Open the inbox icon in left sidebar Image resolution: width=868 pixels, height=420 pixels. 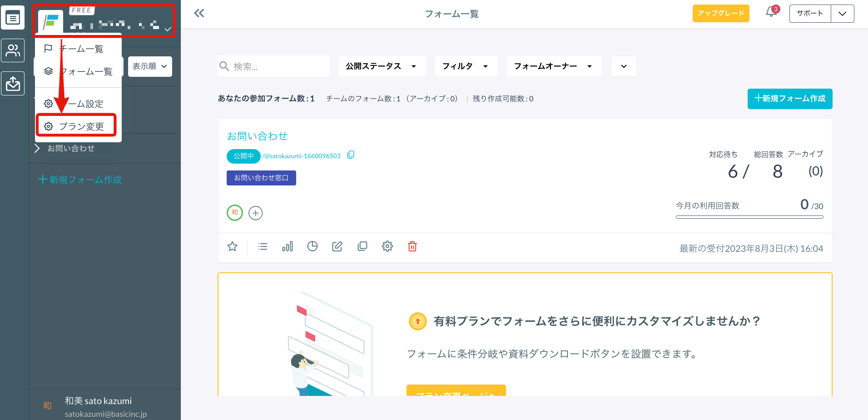[13, 83]
